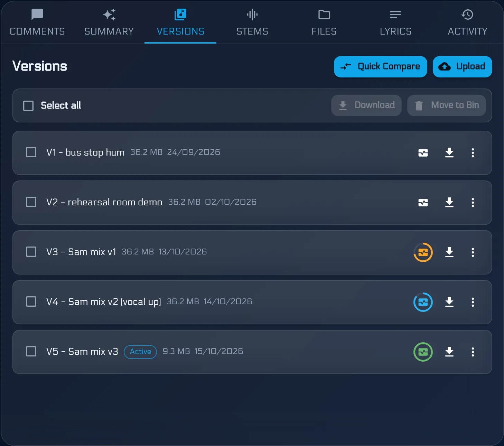Viewport: 504px width, 446px height.
Task: Download V3 - Sam mix v1
Action: 449,252
